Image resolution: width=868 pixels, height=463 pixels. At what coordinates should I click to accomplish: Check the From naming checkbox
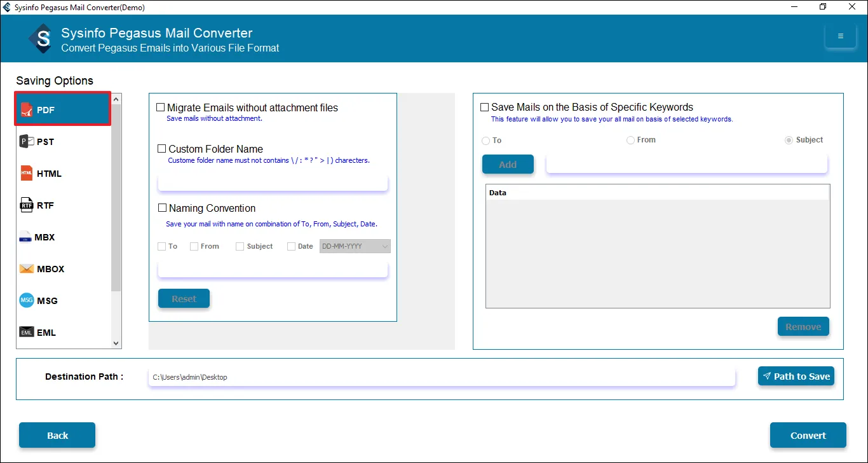(194, 247)
